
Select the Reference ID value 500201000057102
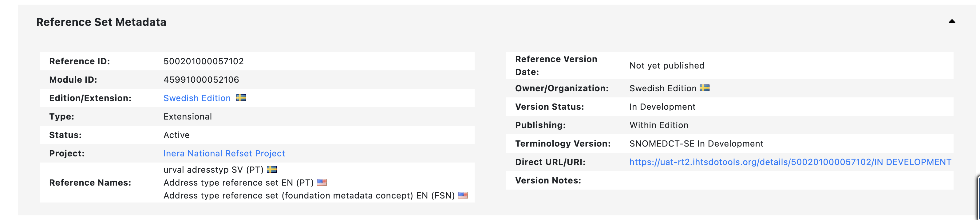point(204,61)
